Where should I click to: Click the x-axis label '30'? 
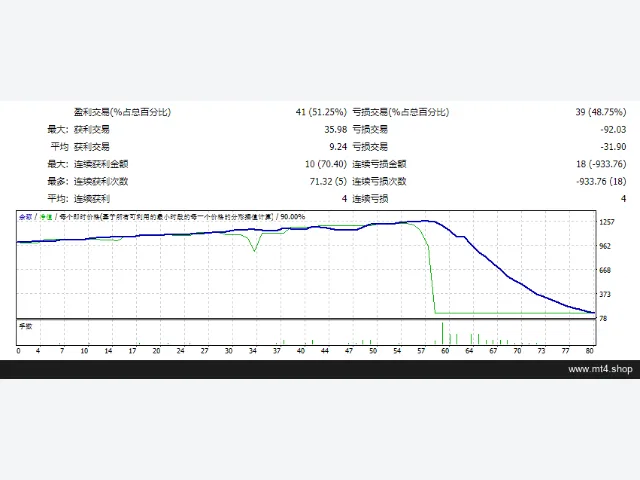pos(229,351)
